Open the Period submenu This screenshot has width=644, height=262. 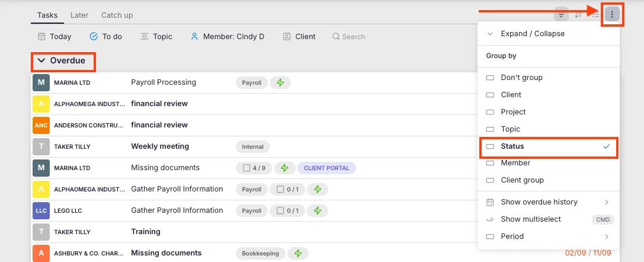(x=512, y=237)
